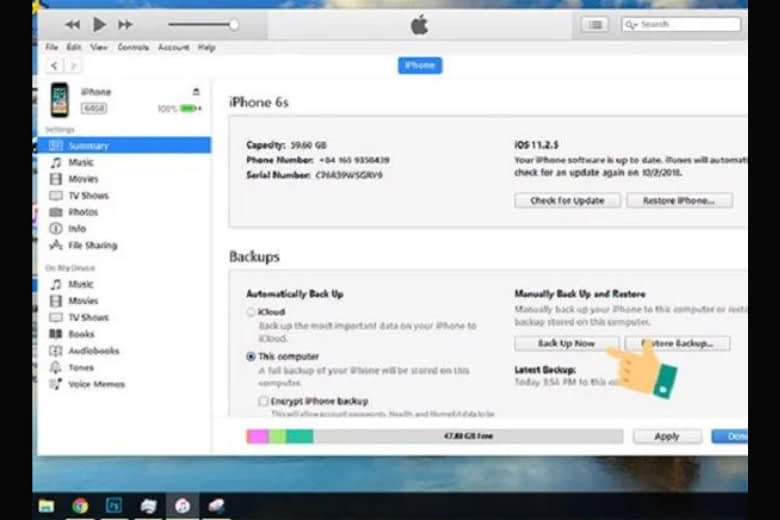
Task: Select the This computer radio button
Action: point(251,356)
